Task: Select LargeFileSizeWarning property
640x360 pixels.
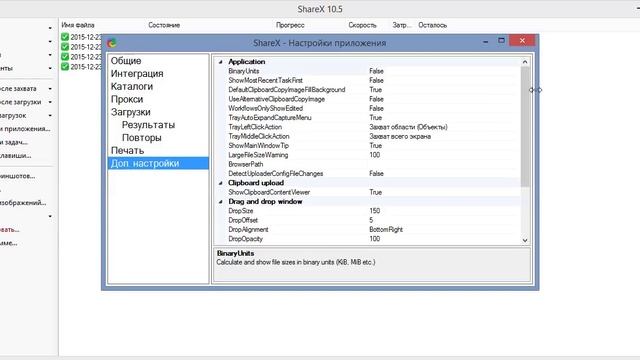Action: [258, 155]
